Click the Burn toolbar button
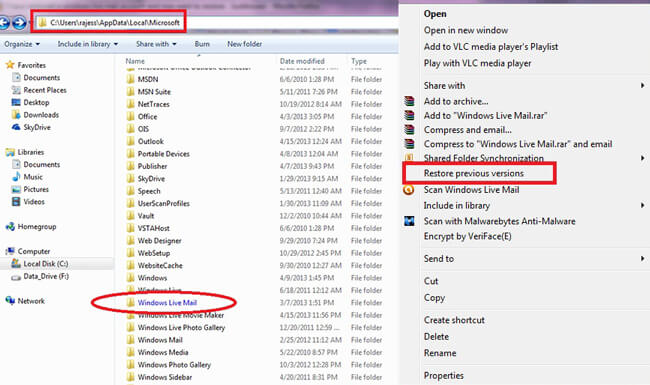Image resolution: width=650 pixels, height=385 pixels. click(202, 44)
